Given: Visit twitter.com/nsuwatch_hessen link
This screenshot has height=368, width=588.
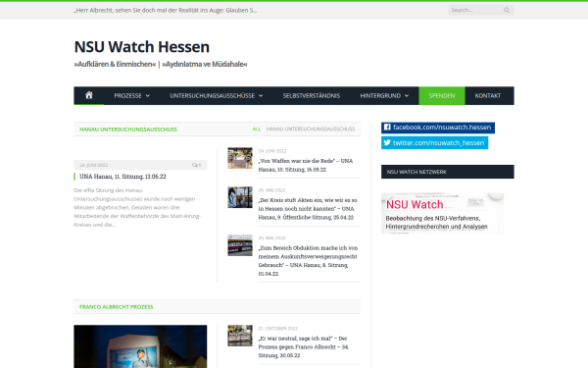Looking at the screenshot, I should click(434, 142).
